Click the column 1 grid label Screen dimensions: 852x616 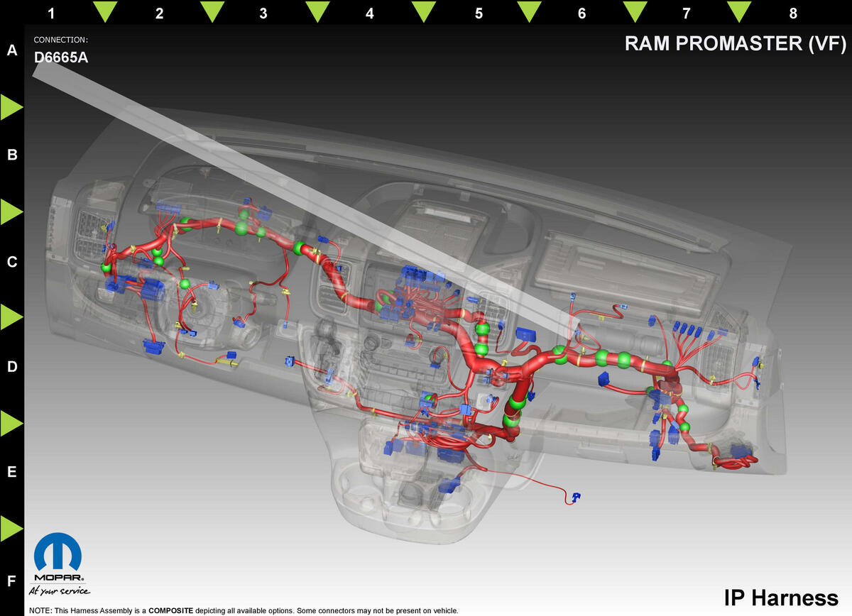click(x=50, y=13)
